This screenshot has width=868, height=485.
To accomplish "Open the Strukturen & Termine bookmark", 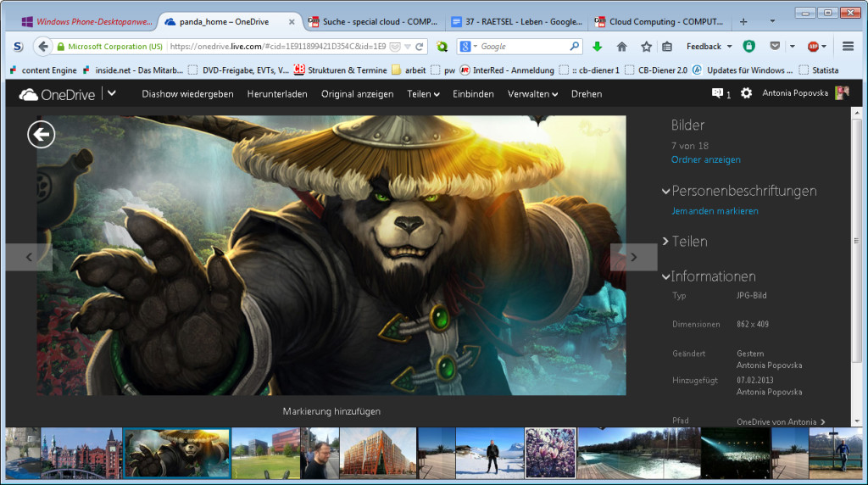I will [341, 70].
